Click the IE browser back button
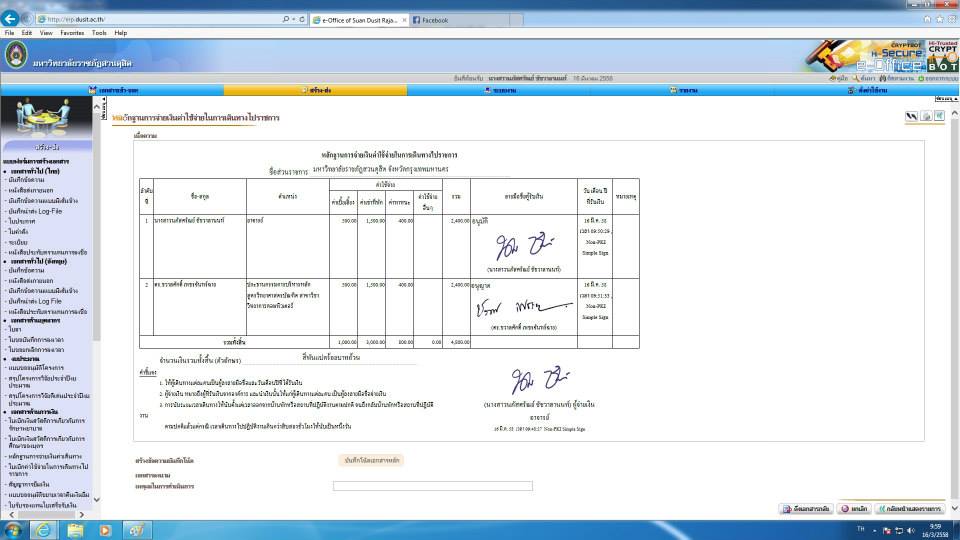 click(11, 18)
